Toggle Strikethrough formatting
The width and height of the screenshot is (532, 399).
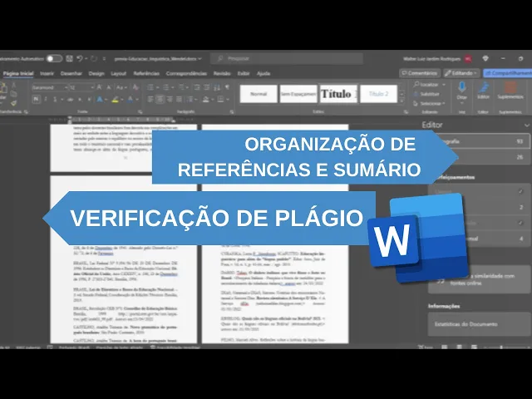tap(70, 100)
